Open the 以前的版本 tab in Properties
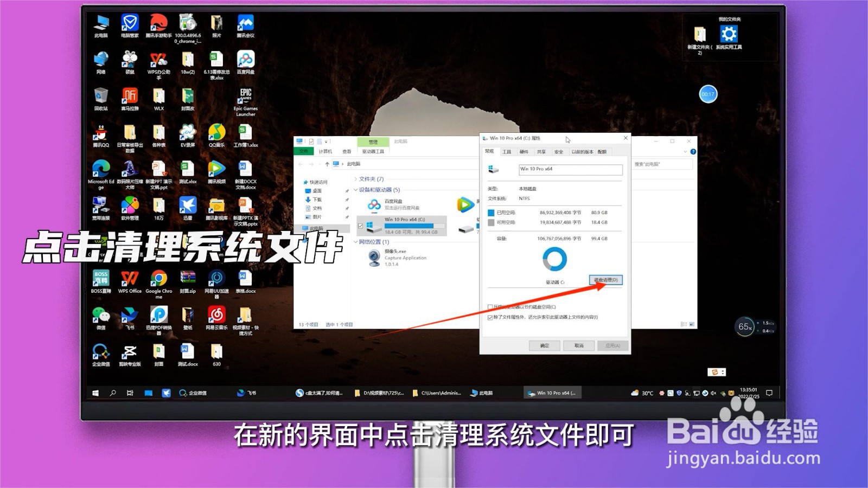 582,152
